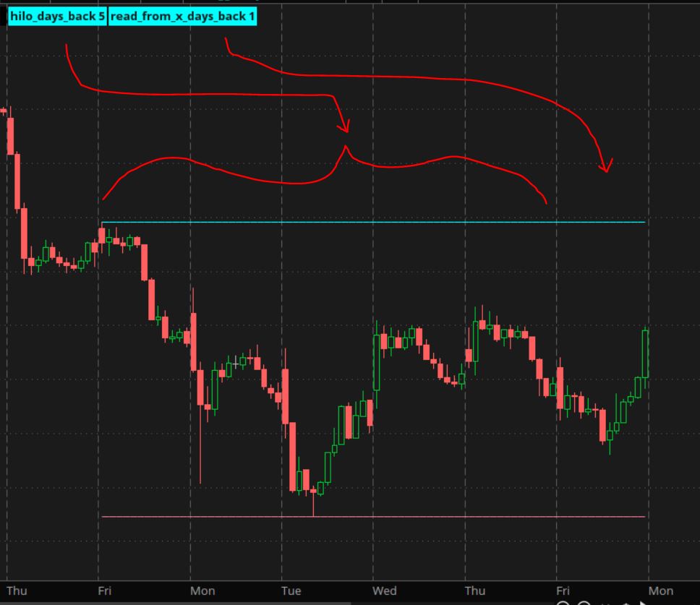Click the cyan high-level horizontal line
This screenshot has height=605, width=700.
[x=373, y=222]
